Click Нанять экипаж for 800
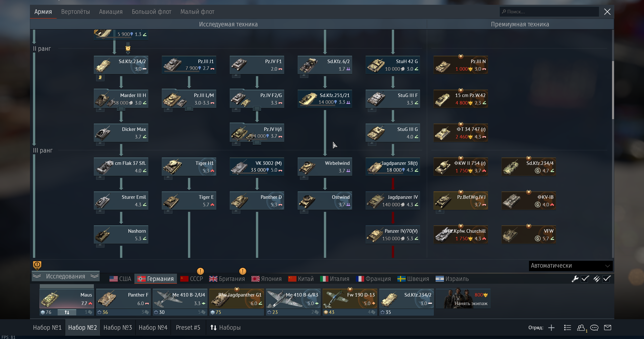This screenshot has height=339, width=644. pos(463,299)
